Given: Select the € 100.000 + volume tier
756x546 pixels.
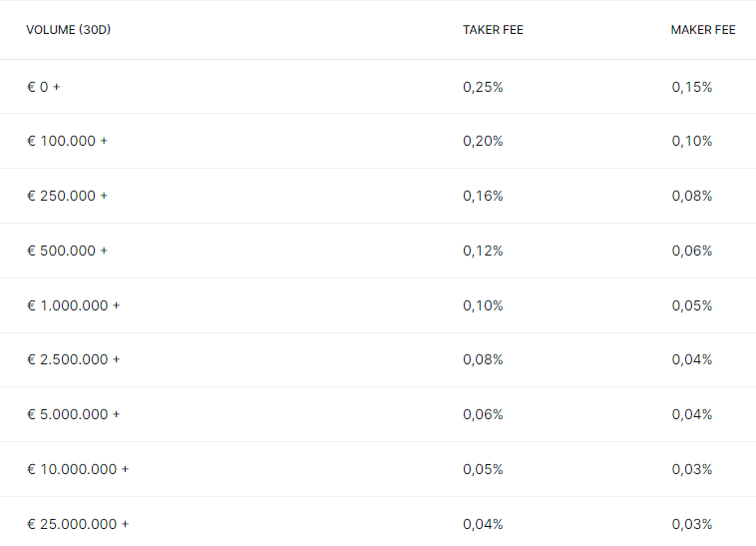Looking at the screenshot, I should (x=67, y=141).
